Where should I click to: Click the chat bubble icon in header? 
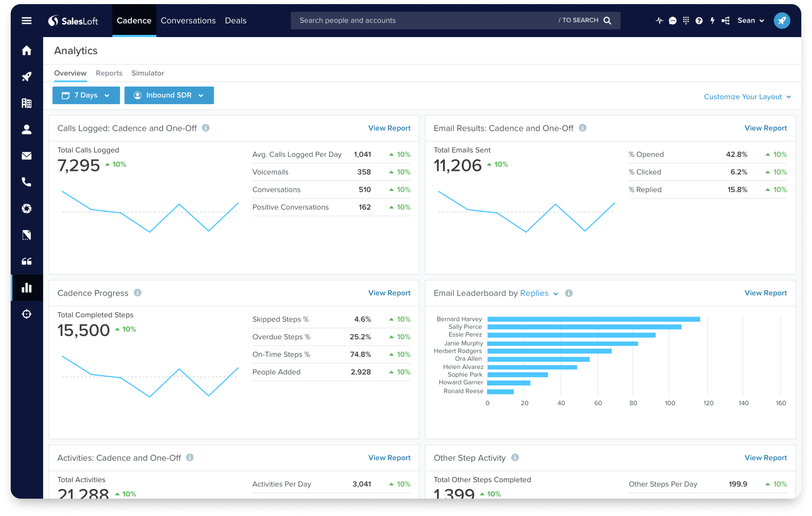click(672, 21)
